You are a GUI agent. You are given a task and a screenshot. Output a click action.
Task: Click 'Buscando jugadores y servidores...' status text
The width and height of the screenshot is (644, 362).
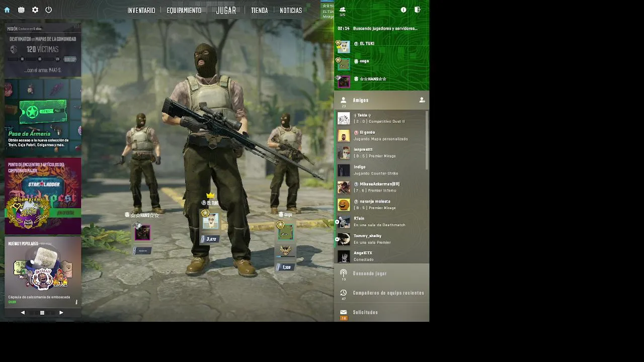[x=385, y=29]
